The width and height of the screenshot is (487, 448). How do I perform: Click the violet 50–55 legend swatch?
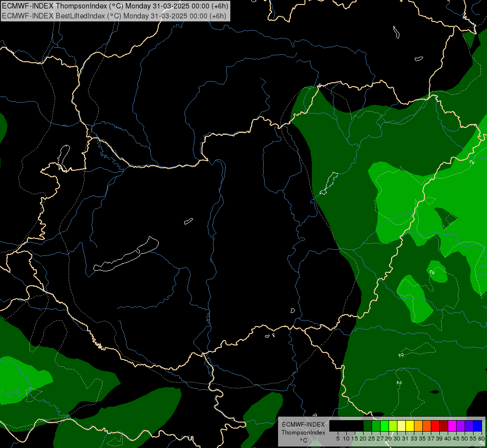click(x=469, y=426)
